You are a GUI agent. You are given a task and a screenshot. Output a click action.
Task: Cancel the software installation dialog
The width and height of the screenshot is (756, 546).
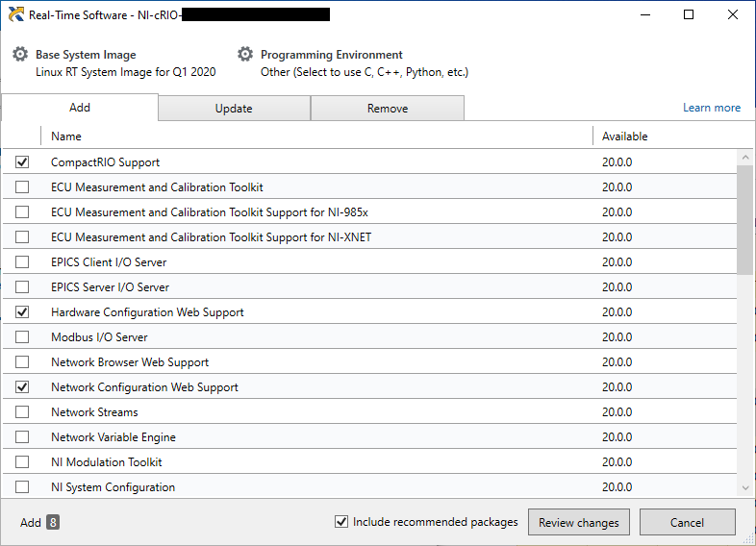(687, 523)
